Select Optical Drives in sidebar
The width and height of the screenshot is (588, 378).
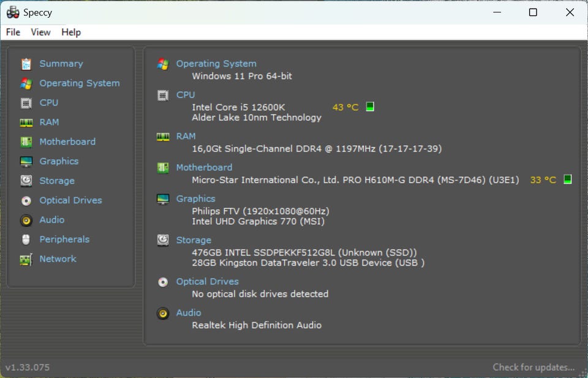pyautogui.click(x=70, y=200)
